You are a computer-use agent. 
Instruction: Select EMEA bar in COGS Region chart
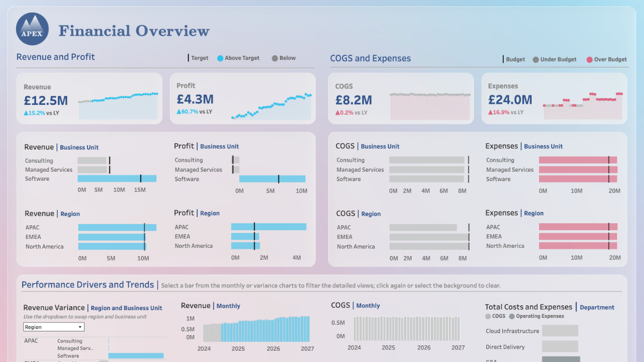tap(429, 237)
